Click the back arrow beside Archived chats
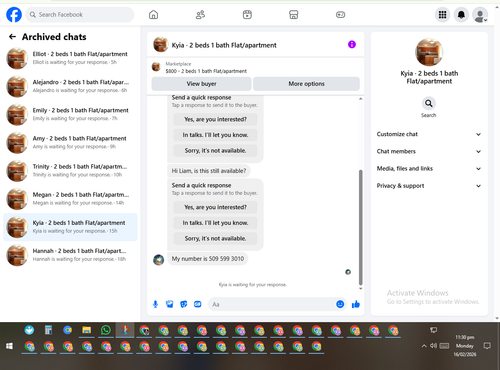Viewport: 500px width, 370px height. point(12,37)
